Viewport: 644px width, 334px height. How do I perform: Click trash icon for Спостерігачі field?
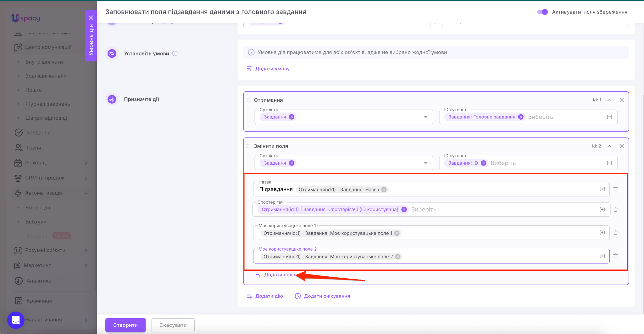tap(615, 210)
